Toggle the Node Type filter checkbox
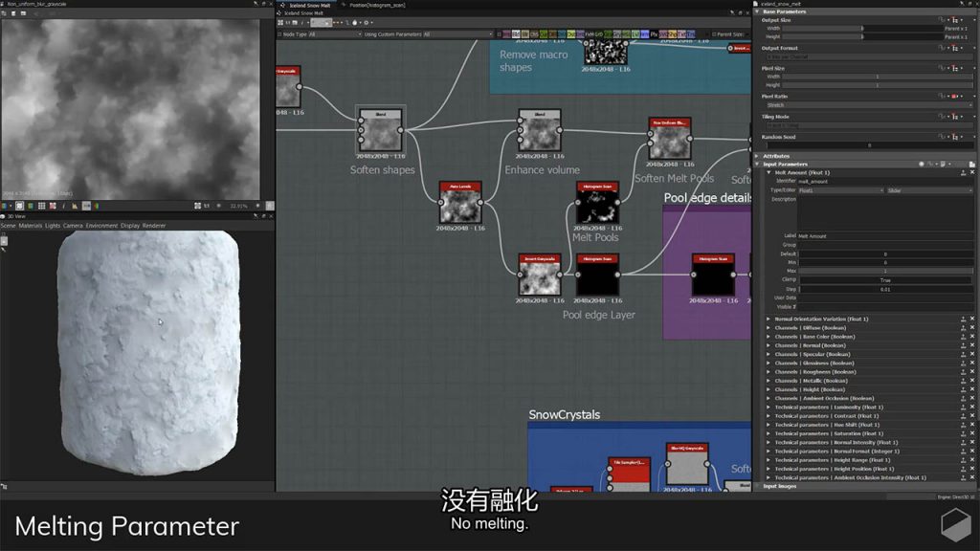 (280, 34)
